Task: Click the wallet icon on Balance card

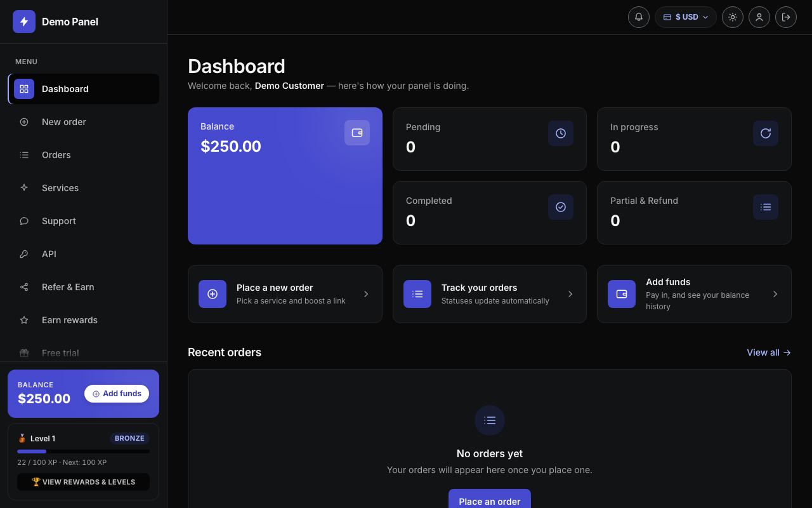Action: [357, 133]
